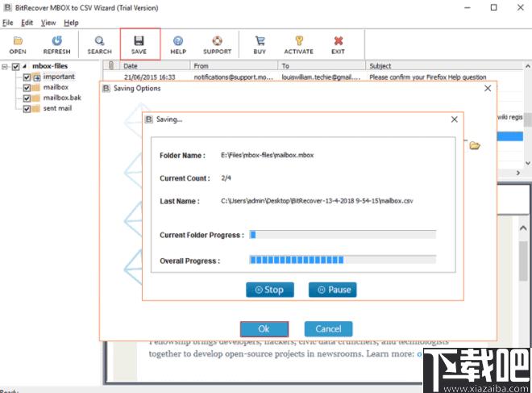The height and width of the screenshot is (393, 532).
Task: Collapse the mbox-files tree node
Action: (5, 66)
